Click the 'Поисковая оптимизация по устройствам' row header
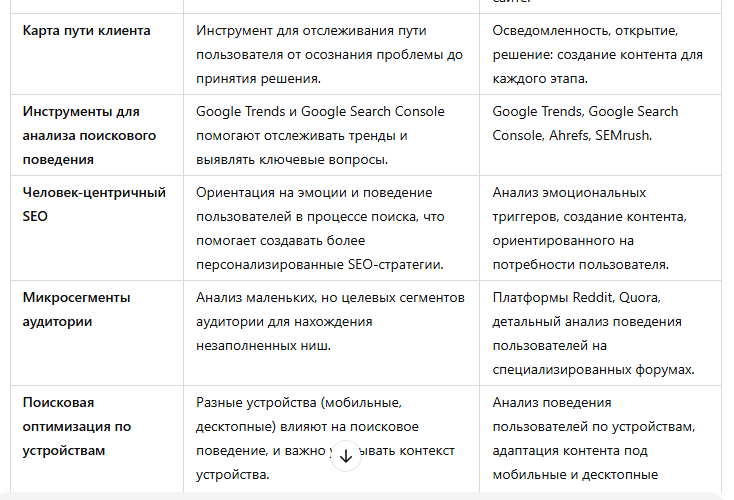The width and height of the screenshot is (734, 500). point(77,426)
